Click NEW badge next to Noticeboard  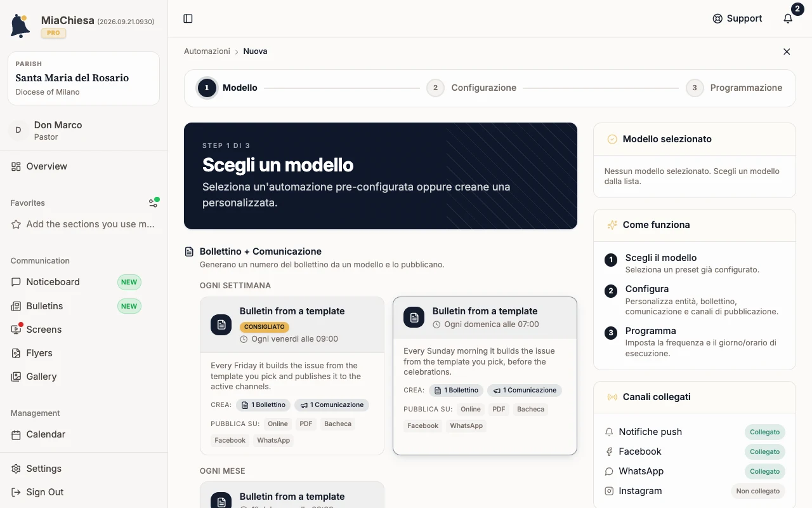pos(129,282)
